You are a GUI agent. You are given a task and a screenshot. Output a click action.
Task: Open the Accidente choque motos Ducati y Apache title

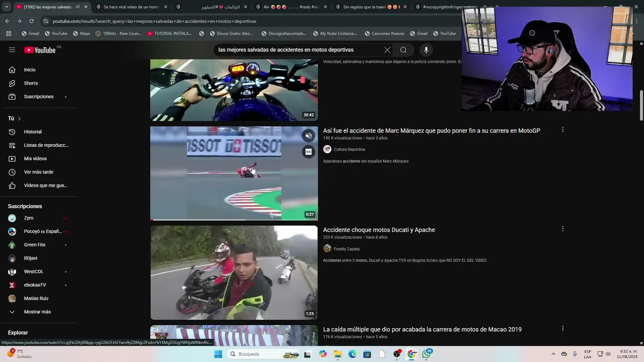[379, 230]
